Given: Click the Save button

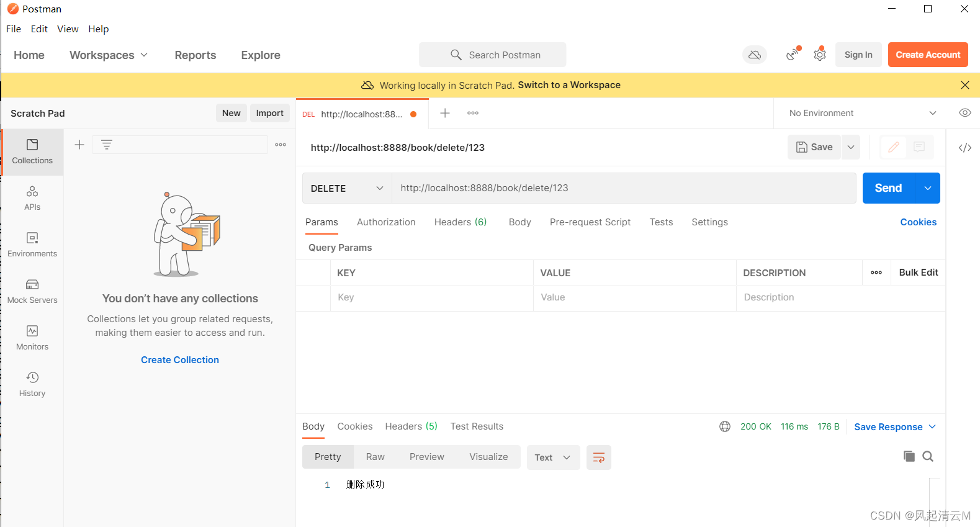Looking at the screenshot, I should tap(814, 147).
